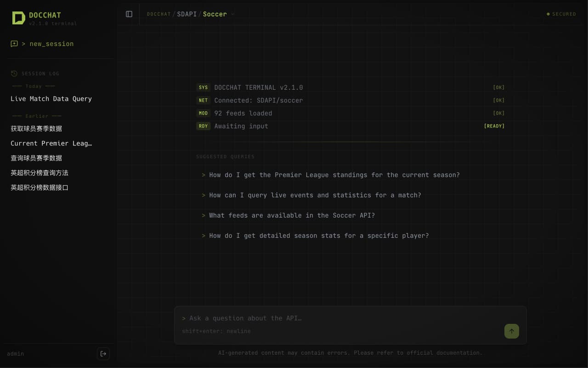This screenshot has width=588, height=368.
Task: Collapse the Earlier section in session log
Action: [37, 116]
